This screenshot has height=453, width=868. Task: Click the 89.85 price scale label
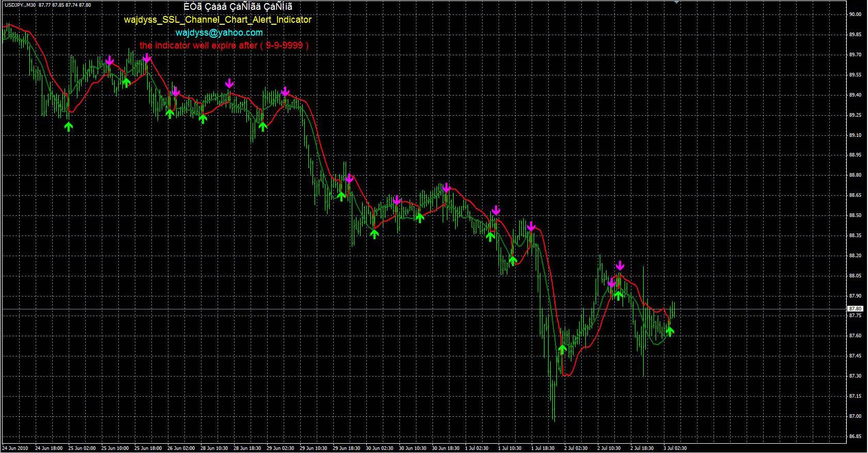click(855, 35)
